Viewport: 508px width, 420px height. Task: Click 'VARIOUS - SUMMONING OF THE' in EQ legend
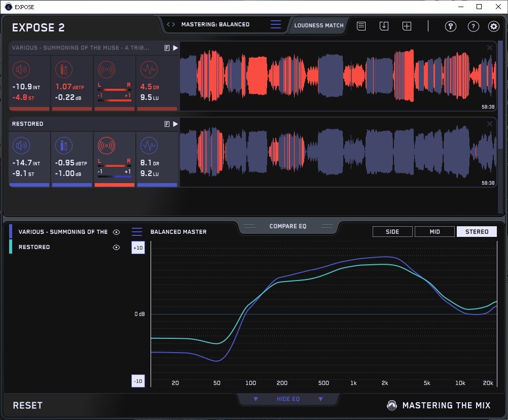(x=63, y=232)
